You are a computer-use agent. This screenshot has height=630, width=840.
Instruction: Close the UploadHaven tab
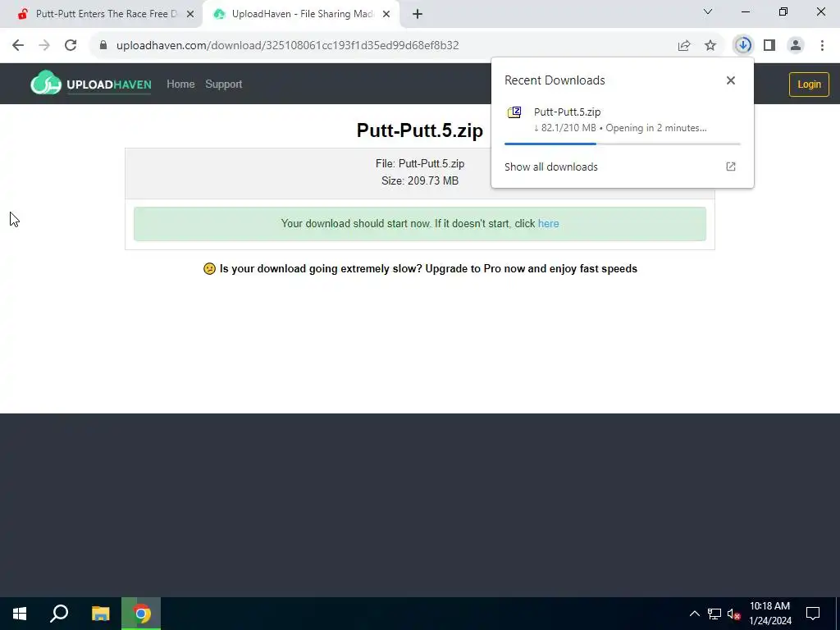point(386,15)
